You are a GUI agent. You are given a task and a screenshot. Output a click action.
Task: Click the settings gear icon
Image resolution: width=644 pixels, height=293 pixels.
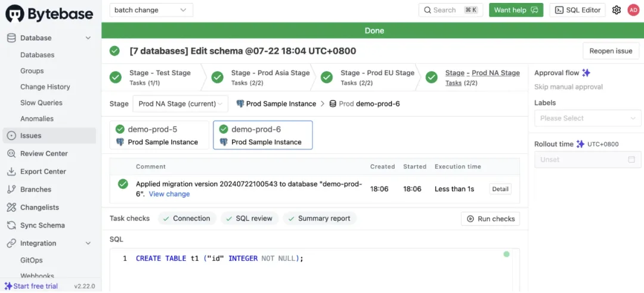tap(617, 10)
